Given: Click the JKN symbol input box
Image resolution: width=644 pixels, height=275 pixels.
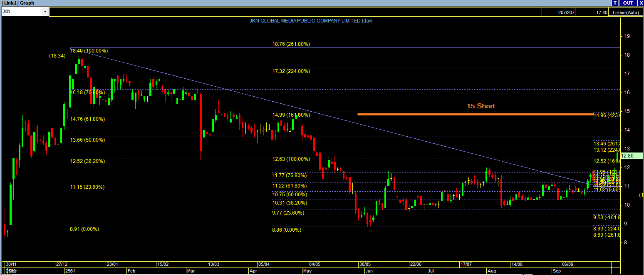Looking at the screenshot, I should click(22, 12).
